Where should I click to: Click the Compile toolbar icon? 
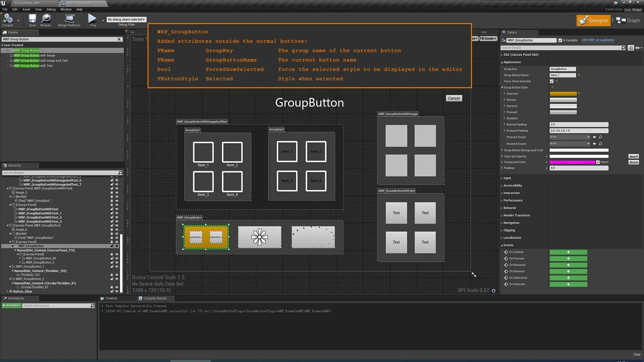8,19
